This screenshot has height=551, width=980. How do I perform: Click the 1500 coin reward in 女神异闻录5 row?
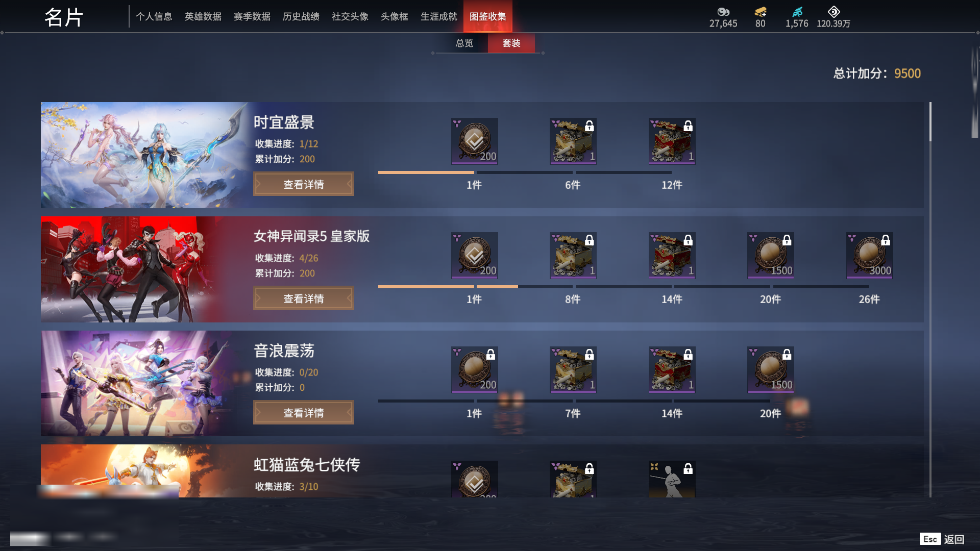coord(771,256)
